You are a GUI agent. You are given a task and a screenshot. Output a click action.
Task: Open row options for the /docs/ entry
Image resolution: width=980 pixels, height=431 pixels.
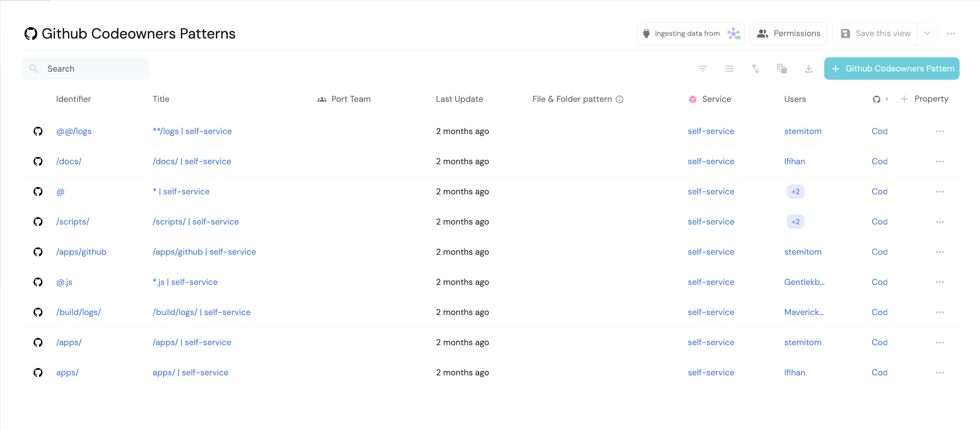click(x=940, y=162)
